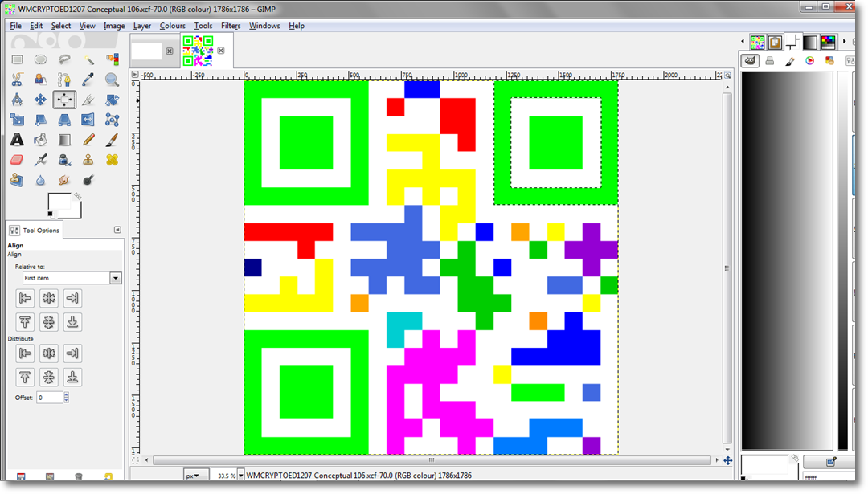The image size is (868, 494).
Task: Switch to the Tool Options tab
Action: (35, 230)
